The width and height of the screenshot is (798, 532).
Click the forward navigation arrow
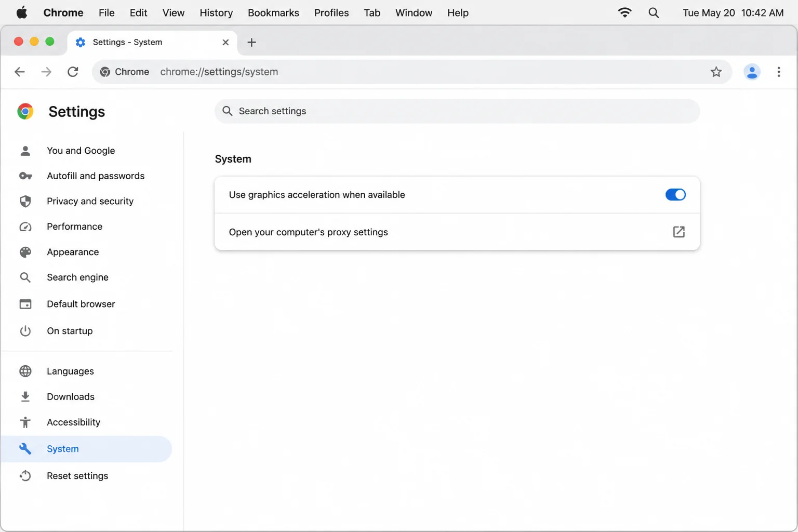tap(46, 72)
